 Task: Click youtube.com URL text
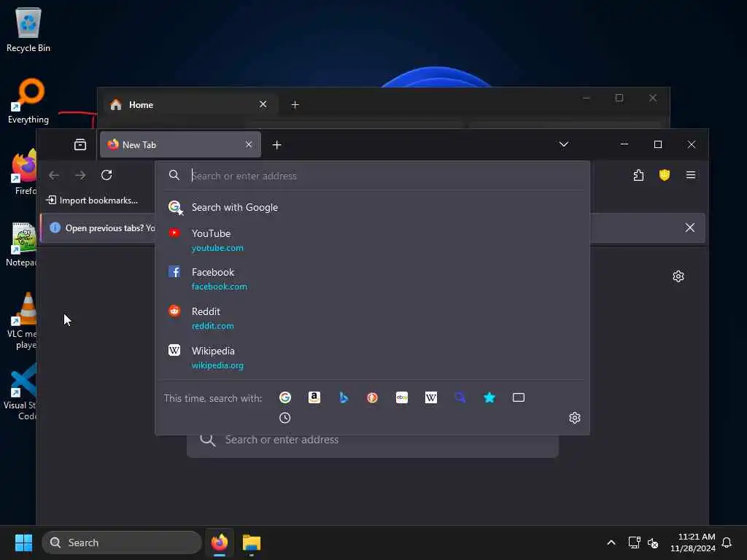pos(217,248)
